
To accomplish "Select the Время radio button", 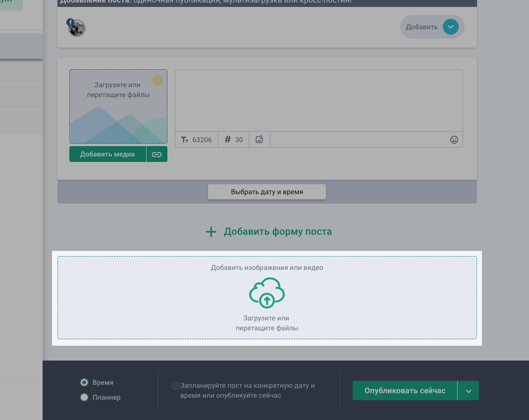I will [x=84, y=382].
